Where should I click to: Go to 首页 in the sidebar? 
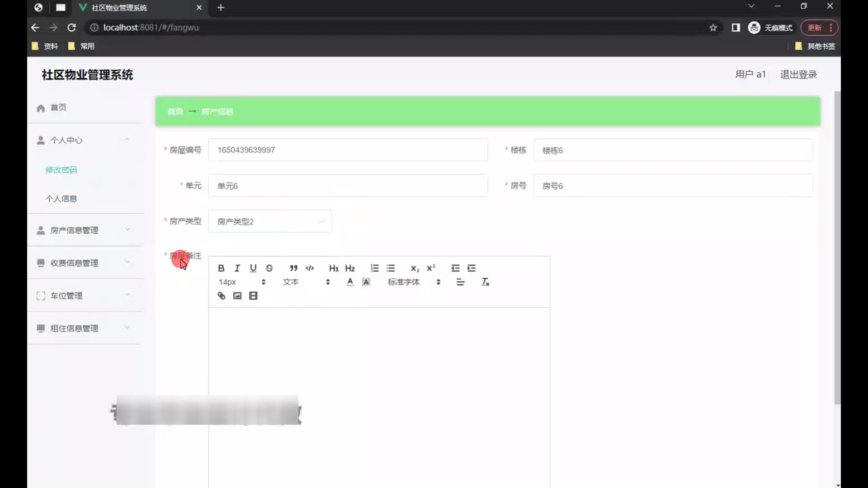[58, 108]
